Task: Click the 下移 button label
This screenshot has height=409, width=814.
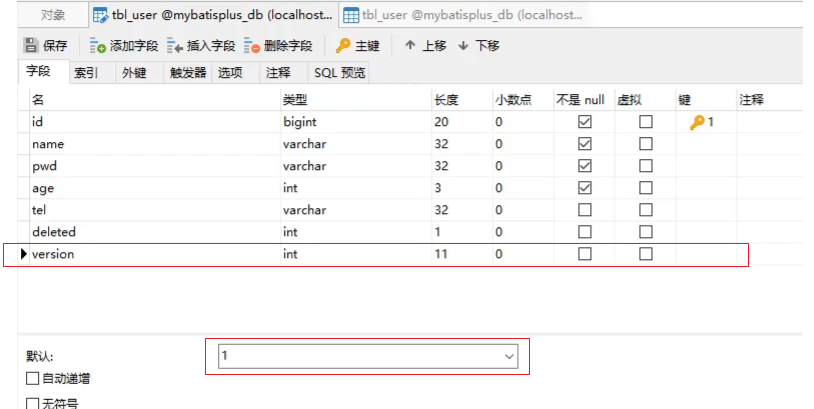Action: (x=487, y=46)
